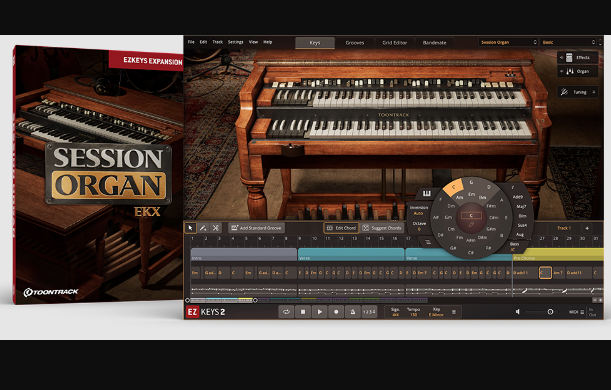Screen dimensions: 611x390
Task: Click the EZ Keys 2 logo
Action: pyautogui.click(x=205, y=312)
